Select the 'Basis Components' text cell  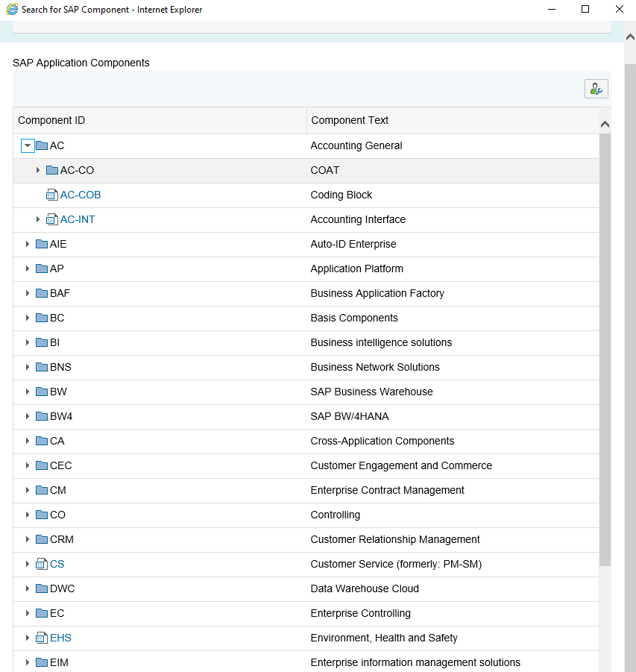[x=354, y=318]
